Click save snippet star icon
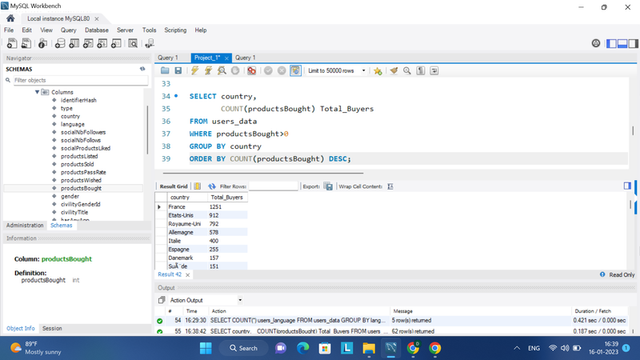This screenshot has width=640, height=360. tap(378, 71)
